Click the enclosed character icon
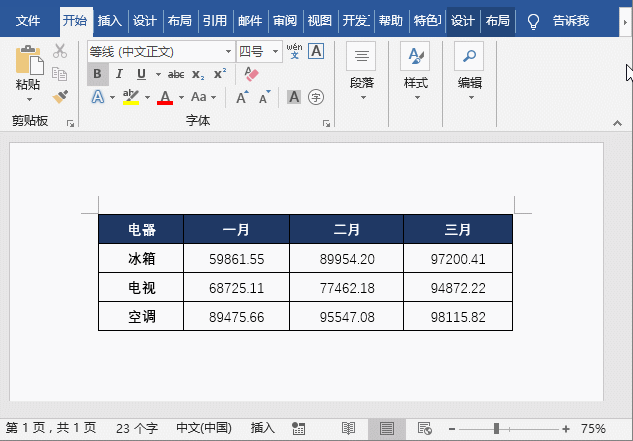This screenshot has height=441, width=633. 316,97
